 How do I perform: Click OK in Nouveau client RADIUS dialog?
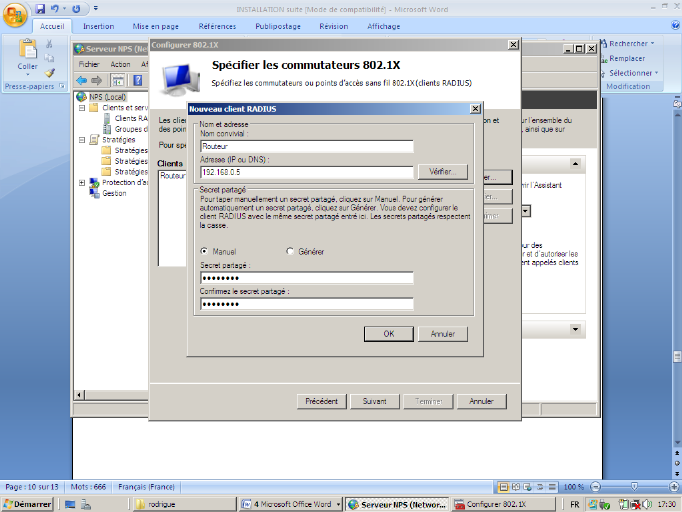pyautogui.click(x=389, y=334)
